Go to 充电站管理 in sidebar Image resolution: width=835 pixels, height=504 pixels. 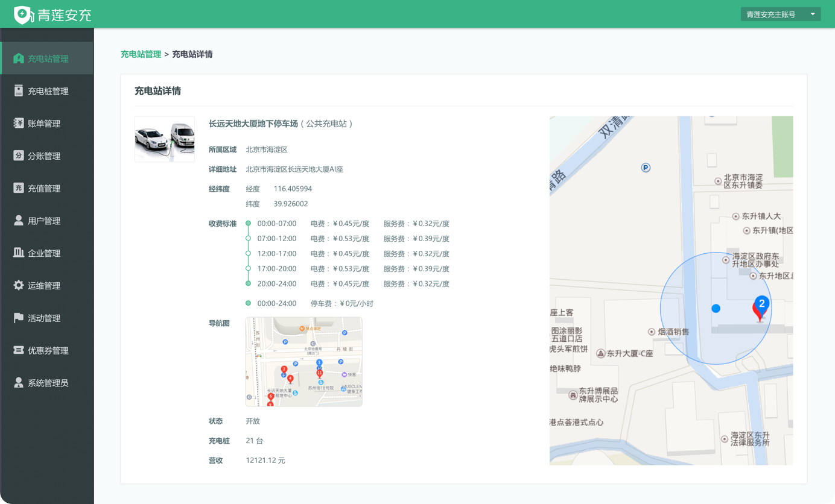tap(48, 58)
